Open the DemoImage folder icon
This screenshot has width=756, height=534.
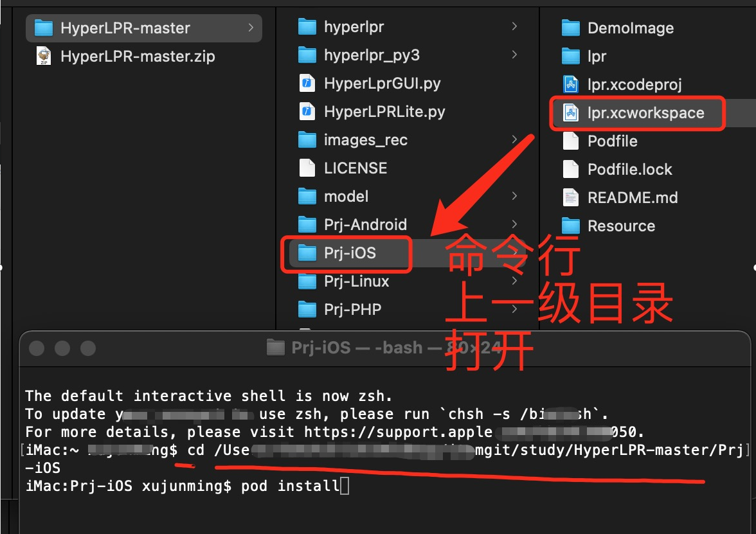pos(571,28)
